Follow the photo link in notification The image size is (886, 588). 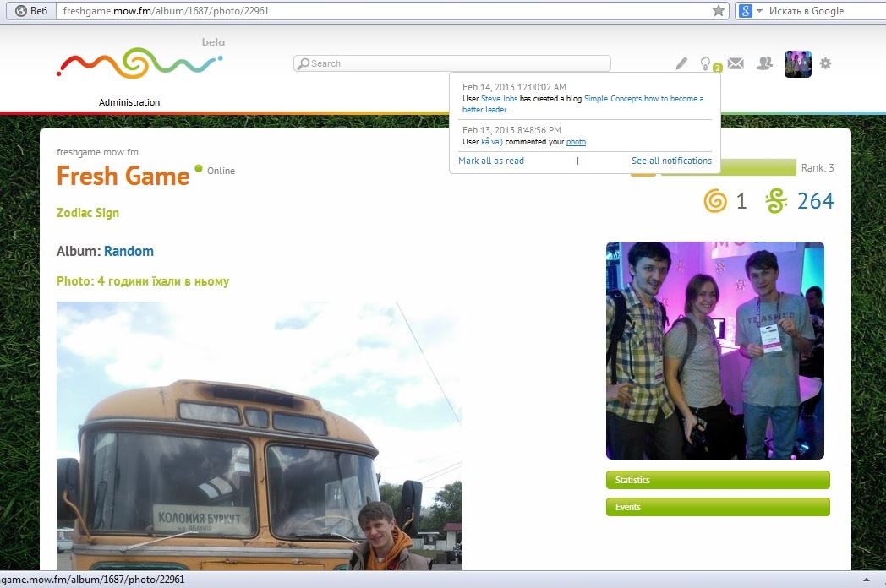pos(576,142)
